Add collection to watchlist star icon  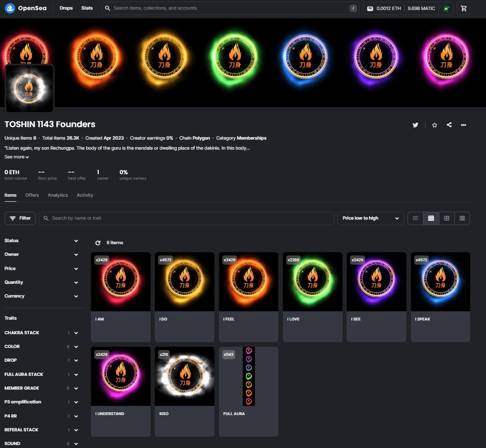[x=435, y=125]
